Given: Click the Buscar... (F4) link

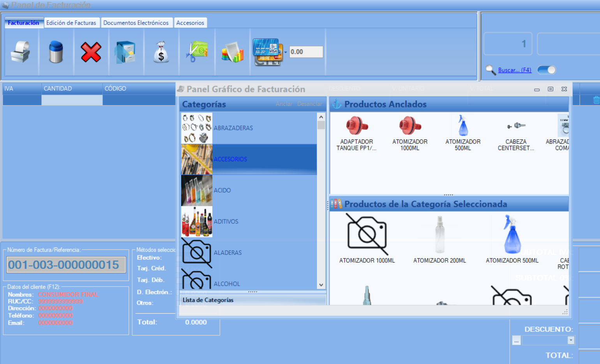Looking at the screenshot, I should pyautogui.click(x=514, y=70).
